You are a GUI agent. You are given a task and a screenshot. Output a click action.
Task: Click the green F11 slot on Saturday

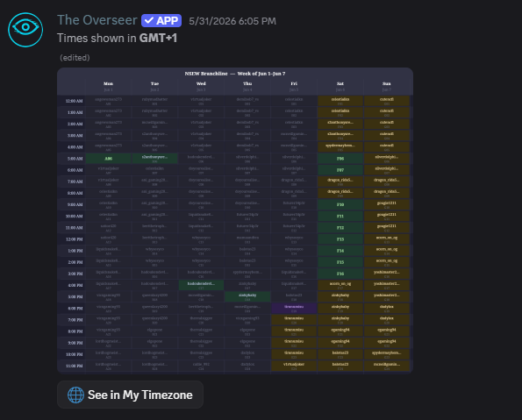pos(340,216)
